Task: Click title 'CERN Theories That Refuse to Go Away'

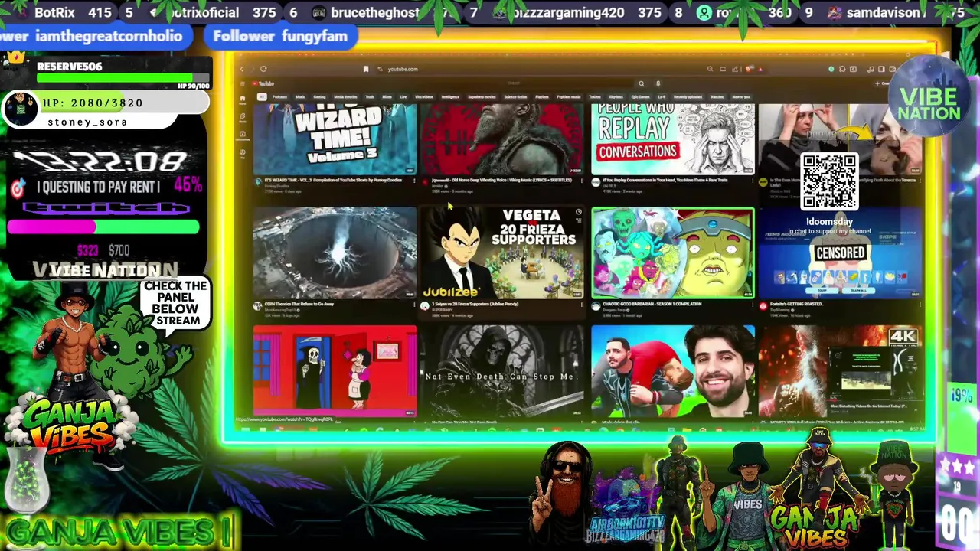Action: click(x=299, y=304)
